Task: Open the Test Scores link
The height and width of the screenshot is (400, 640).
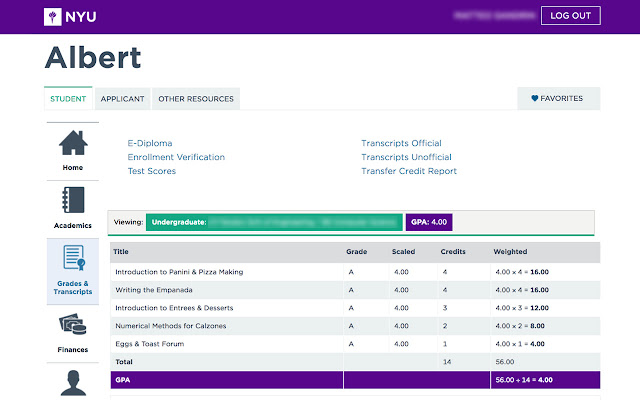Action: coord(151,171)
